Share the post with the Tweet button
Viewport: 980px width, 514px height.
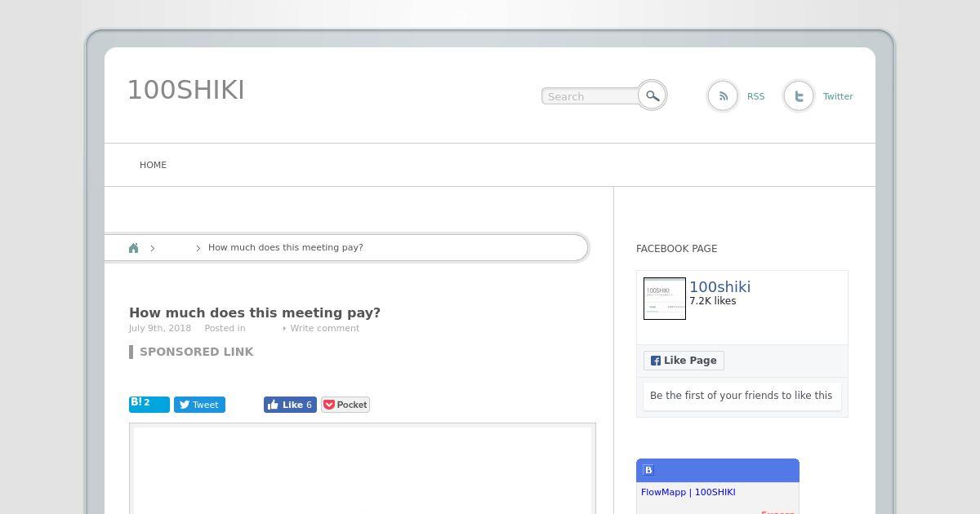click(x=199, y=405)
